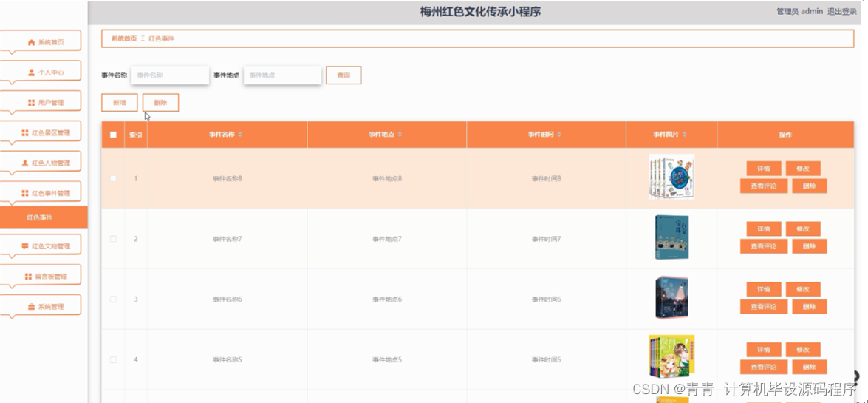Image resolution: width=868 pixels, height=403 pixels.
Task: Click the home icon beside 系统首页
Action: point(31,42)
